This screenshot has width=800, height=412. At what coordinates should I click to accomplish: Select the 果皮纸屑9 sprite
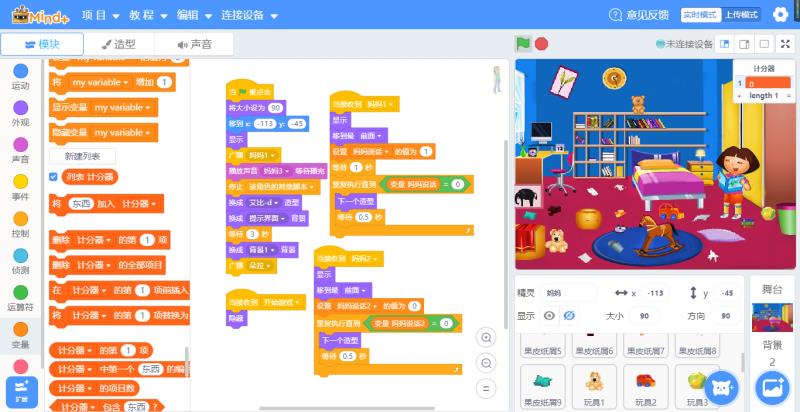click(x=542, y=388)
